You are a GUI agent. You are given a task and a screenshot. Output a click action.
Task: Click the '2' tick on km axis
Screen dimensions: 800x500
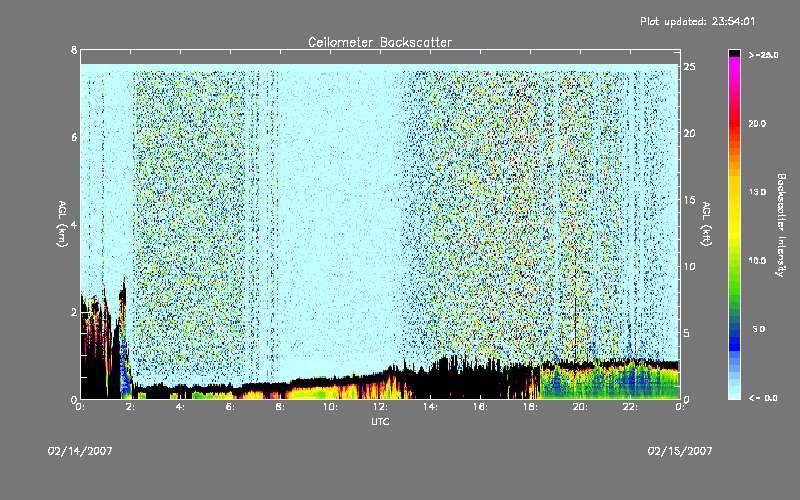74,312
